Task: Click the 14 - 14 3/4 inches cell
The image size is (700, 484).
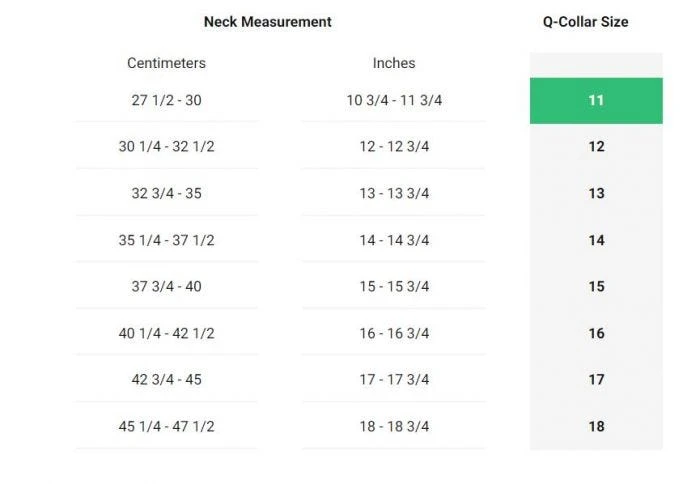Action: click(394, 240)
